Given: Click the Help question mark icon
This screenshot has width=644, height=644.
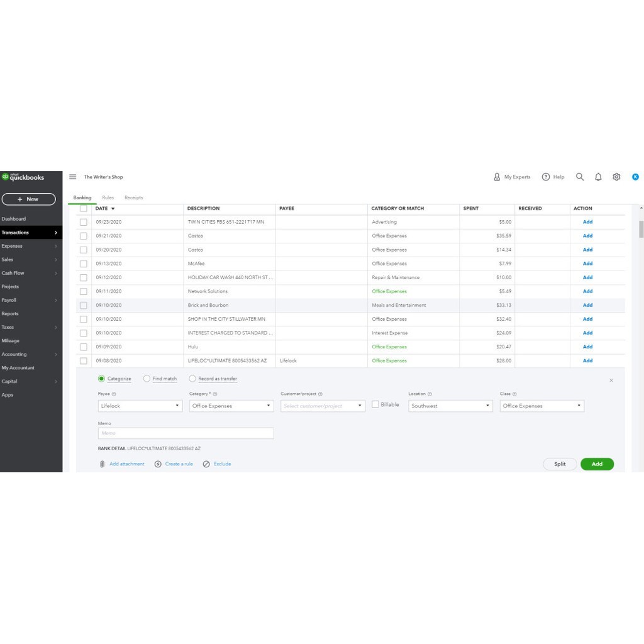Looking at the screenshot, I should [546, 177].
